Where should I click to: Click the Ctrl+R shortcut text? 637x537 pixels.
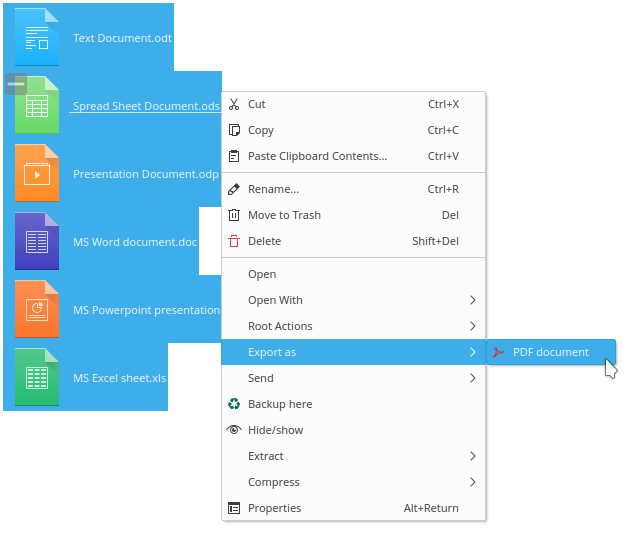(x=443, y=189)
